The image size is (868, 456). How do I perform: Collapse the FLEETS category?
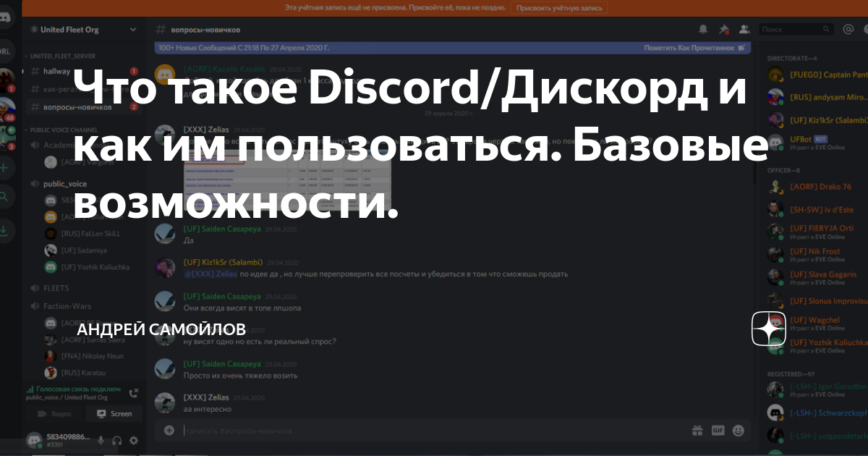click(56, 288)
